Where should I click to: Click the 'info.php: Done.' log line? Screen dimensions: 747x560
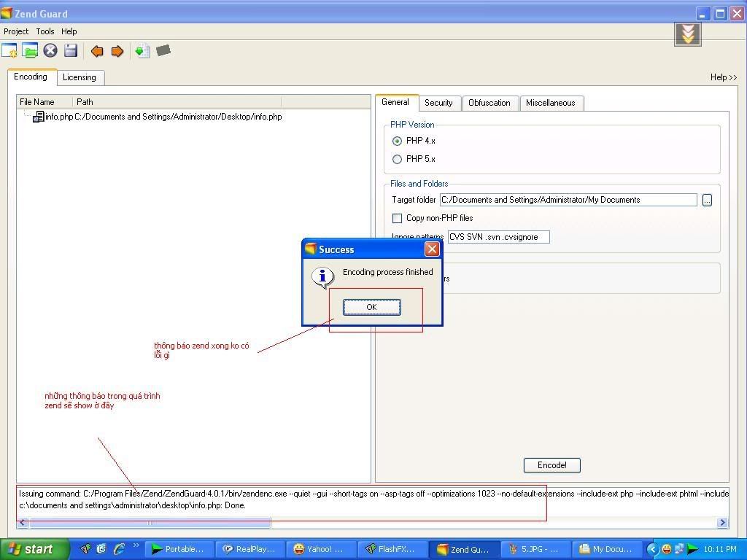133,505
